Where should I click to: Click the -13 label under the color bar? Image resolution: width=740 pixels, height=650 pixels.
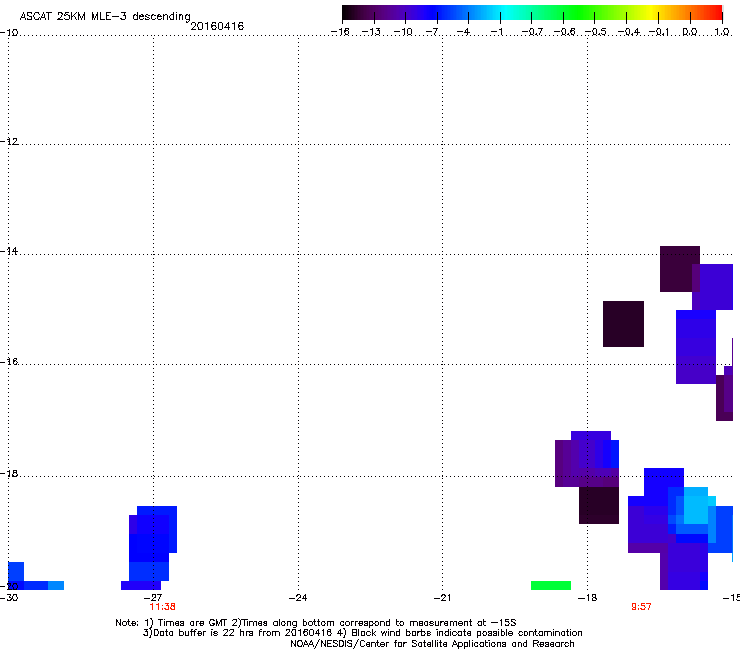(371, 32)
